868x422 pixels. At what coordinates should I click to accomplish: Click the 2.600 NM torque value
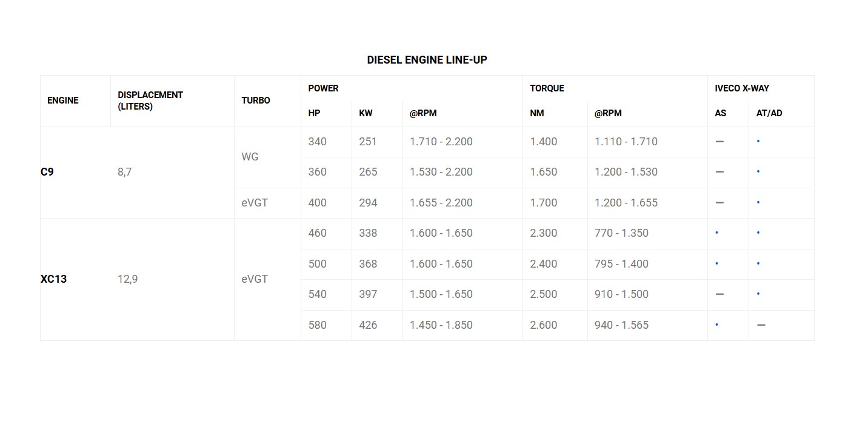(543, 325)
